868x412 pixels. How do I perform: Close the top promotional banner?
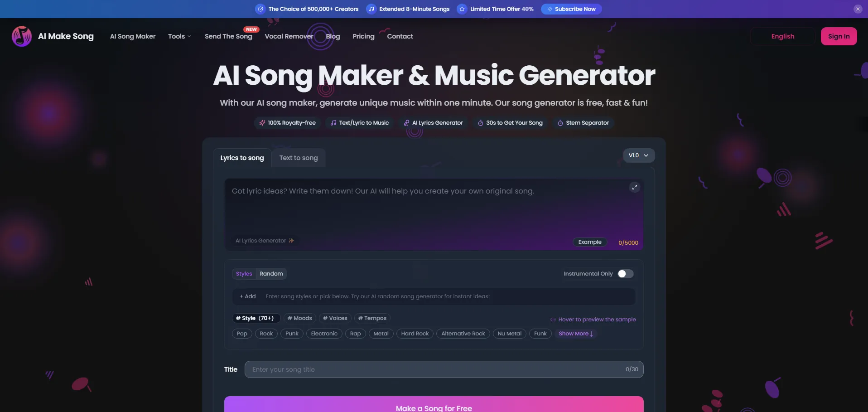tap(858, 9)
